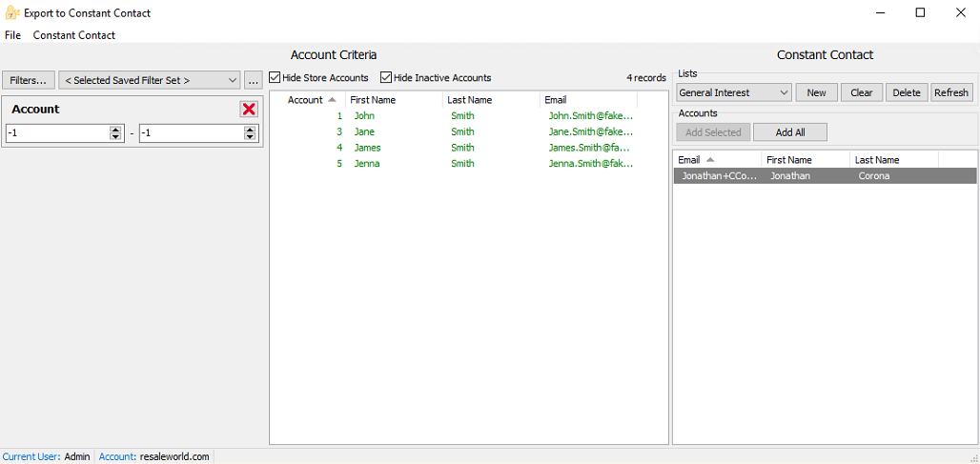Click the resaleworld.com account status entry

coord(153,456)
